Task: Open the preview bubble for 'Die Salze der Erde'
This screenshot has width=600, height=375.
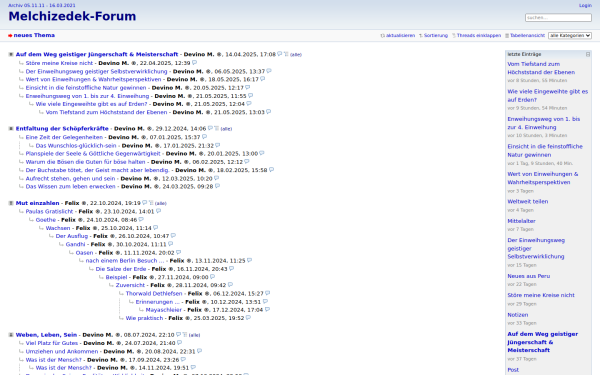Action: pyautogui.click(x=232, y=269)
